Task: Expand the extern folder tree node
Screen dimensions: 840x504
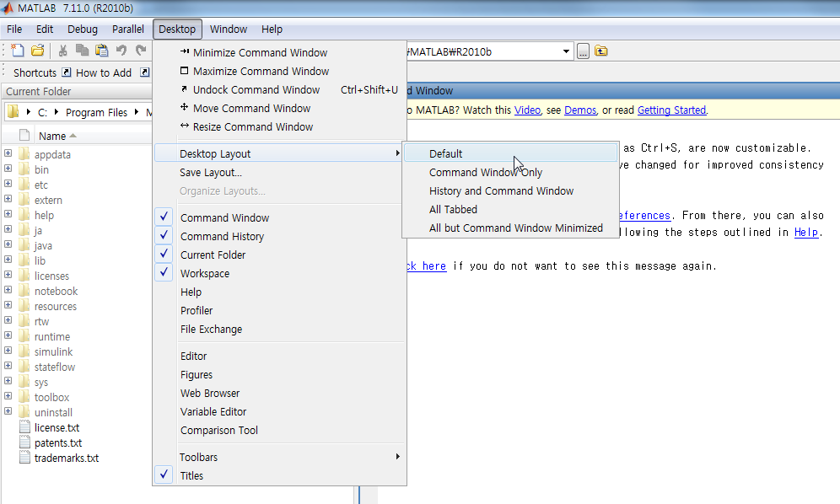Action: click(8, 199)
